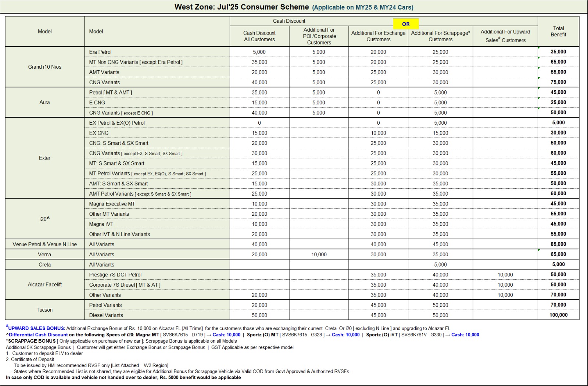Screen dimensions: 588x386
Task: Click 'AMT: S Smart & SX Smart' variant
Action: coord(157,183)
